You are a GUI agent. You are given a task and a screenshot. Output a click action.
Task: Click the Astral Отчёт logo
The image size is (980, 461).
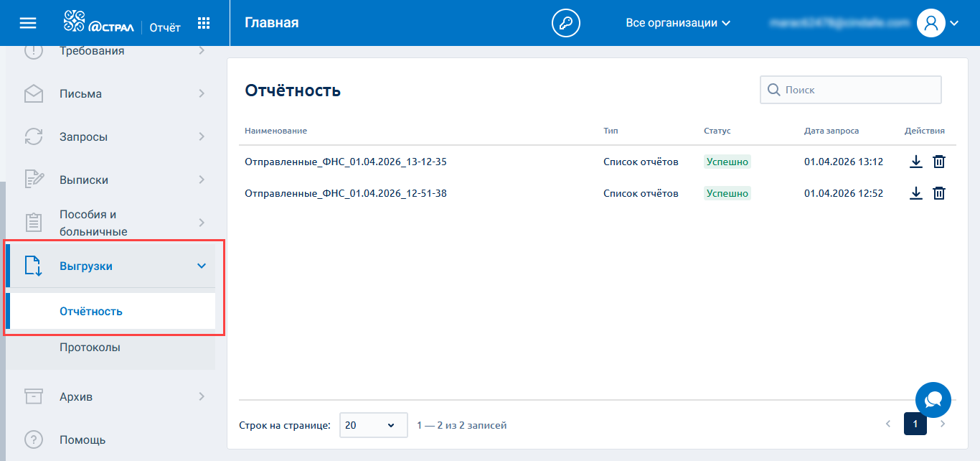pyautogui.click(x=122, y=23)
